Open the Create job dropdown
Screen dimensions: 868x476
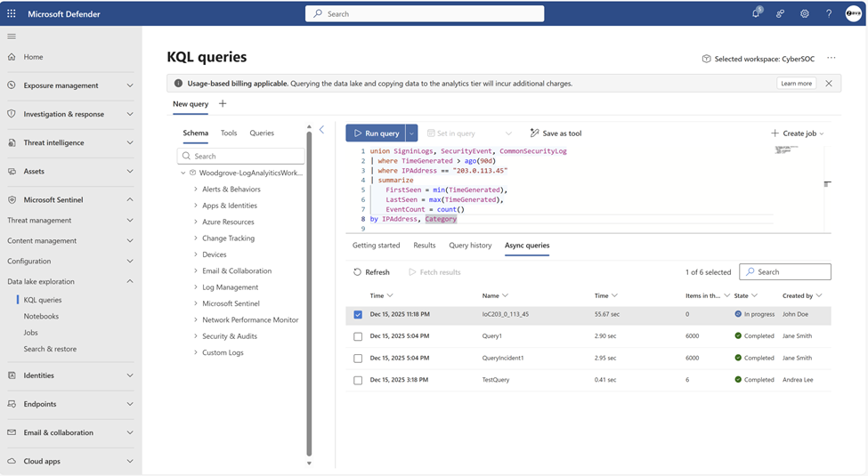tap(798, 133)
